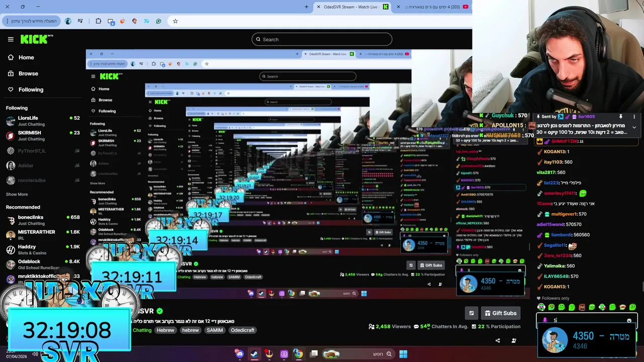Click the follow user icon below stats
This screenshot has width=644, height=362.
point(514,340)
